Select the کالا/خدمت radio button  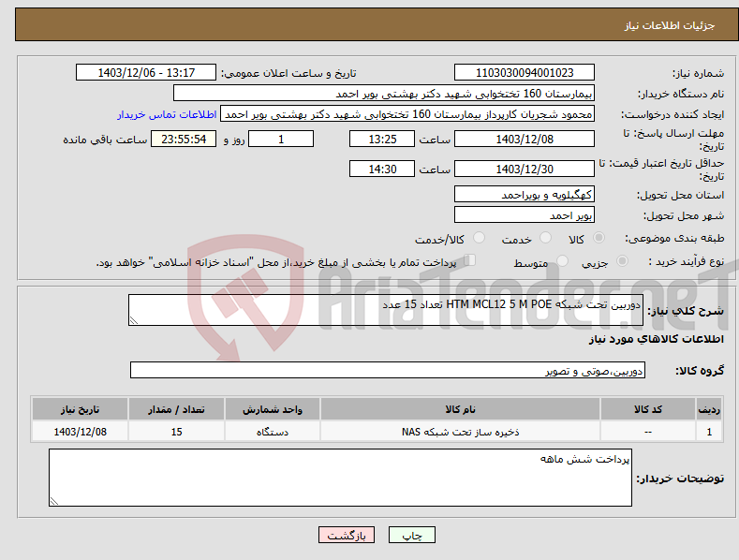click(479, 238)
